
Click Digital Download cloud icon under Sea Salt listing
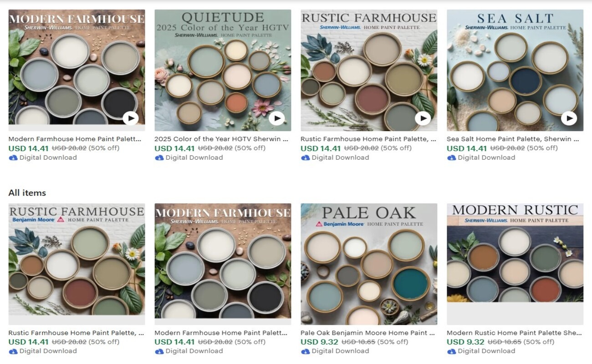coord(451,157)
